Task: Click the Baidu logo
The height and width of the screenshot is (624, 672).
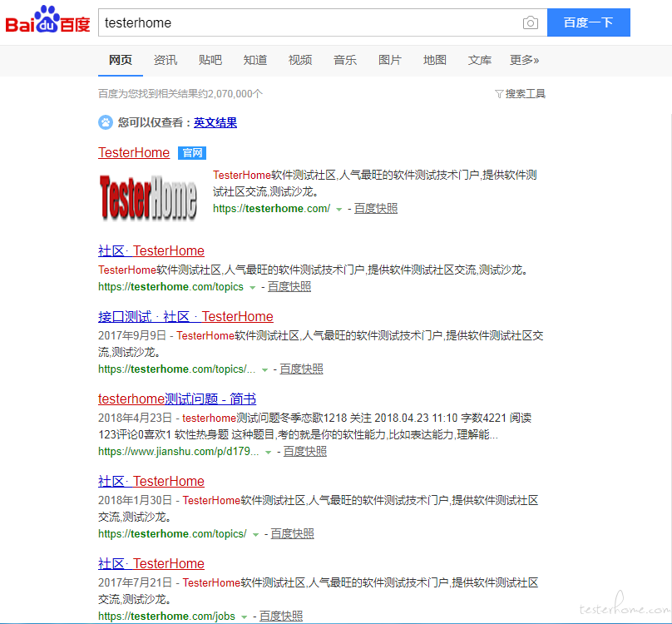Action: pyautogui.click(x=47, y=20)
